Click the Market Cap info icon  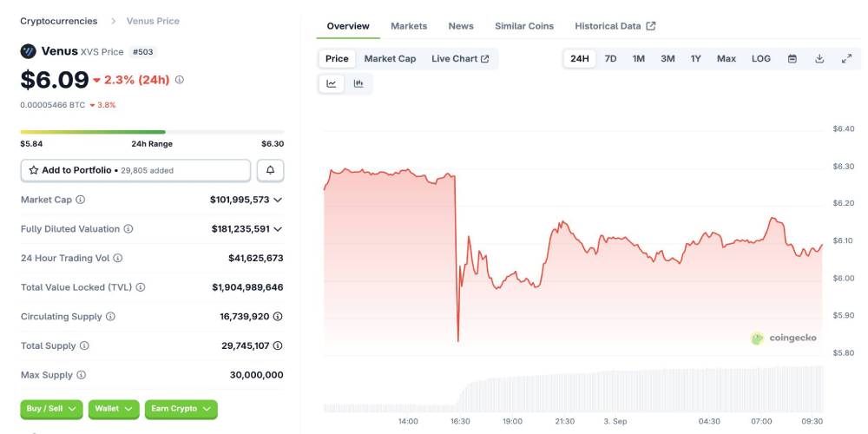[81, 200]
